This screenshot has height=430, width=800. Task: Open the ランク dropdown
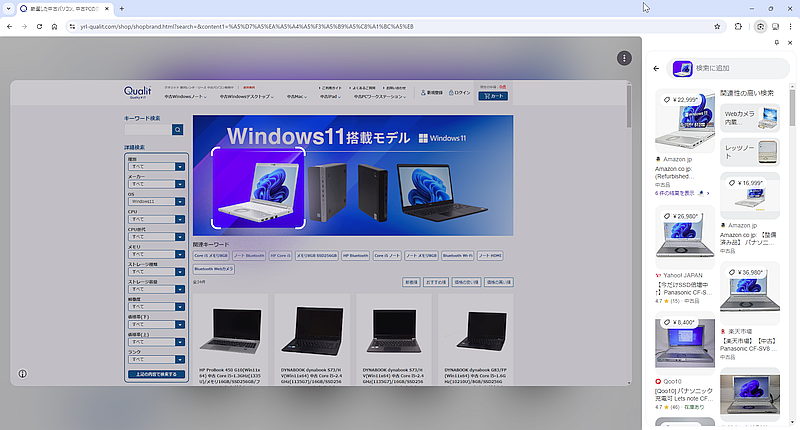tap(156, 360)
